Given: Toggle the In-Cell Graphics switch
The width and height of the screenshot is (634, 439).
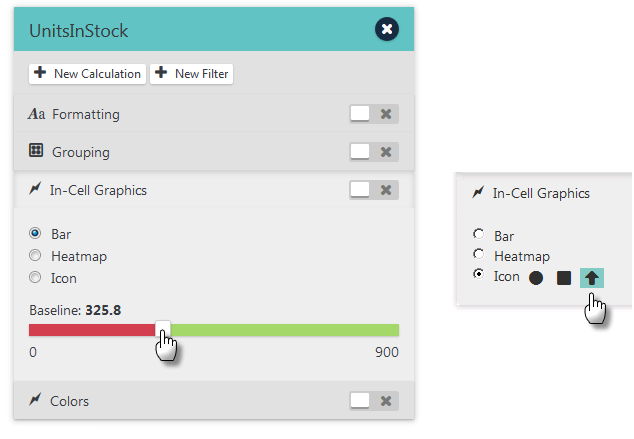Looking at the screenshot, I should click(360, 190).
